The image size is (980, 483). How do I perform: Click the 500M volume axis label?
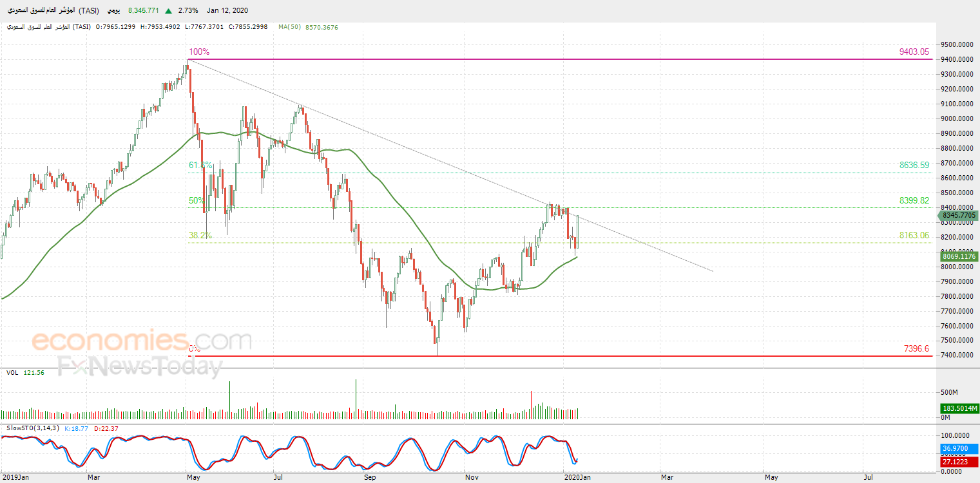pyautogui.click(x=950, y=392)
